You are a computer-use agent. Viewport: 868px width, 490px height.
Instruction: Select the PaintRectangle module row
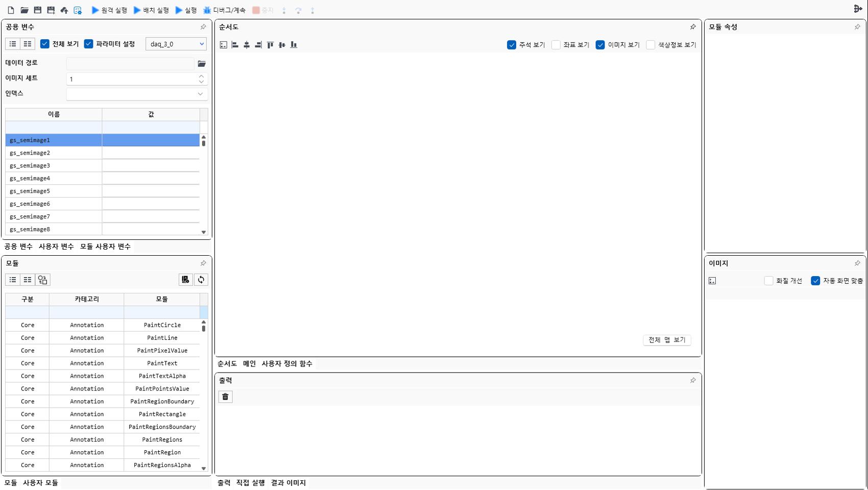tap(162, 414)
